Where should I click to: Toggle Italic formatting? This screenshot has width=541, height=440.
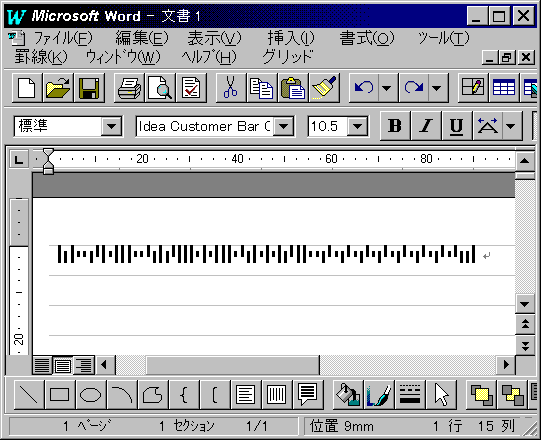pos(426,126)
